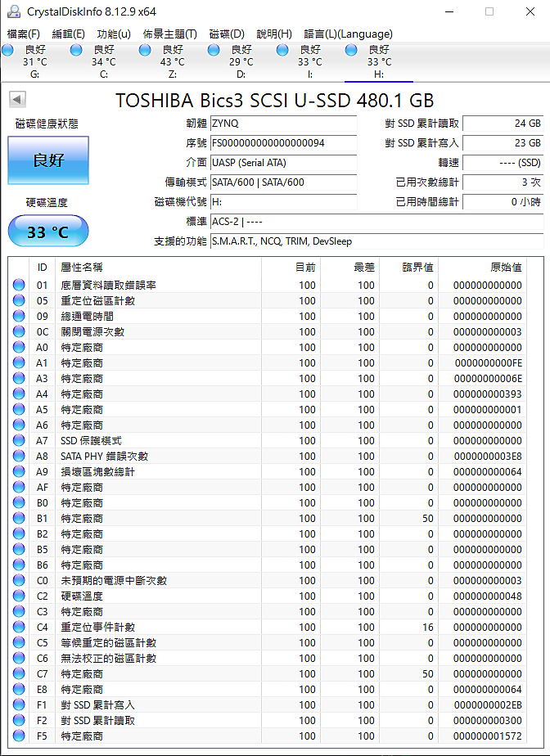This screenshot has height=756, width=550.
Task: Click the status orb of attribute C0
Action: [19, 581]
